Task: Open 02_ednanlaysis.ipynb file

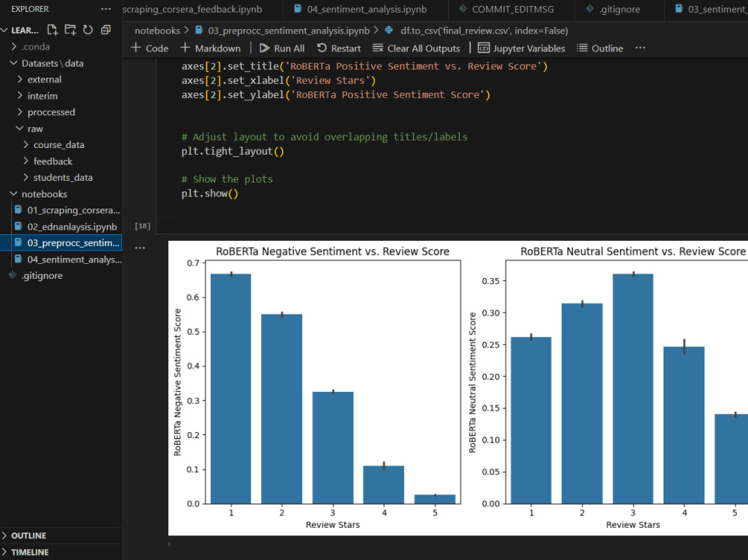Action: click(x=61, y=227)
